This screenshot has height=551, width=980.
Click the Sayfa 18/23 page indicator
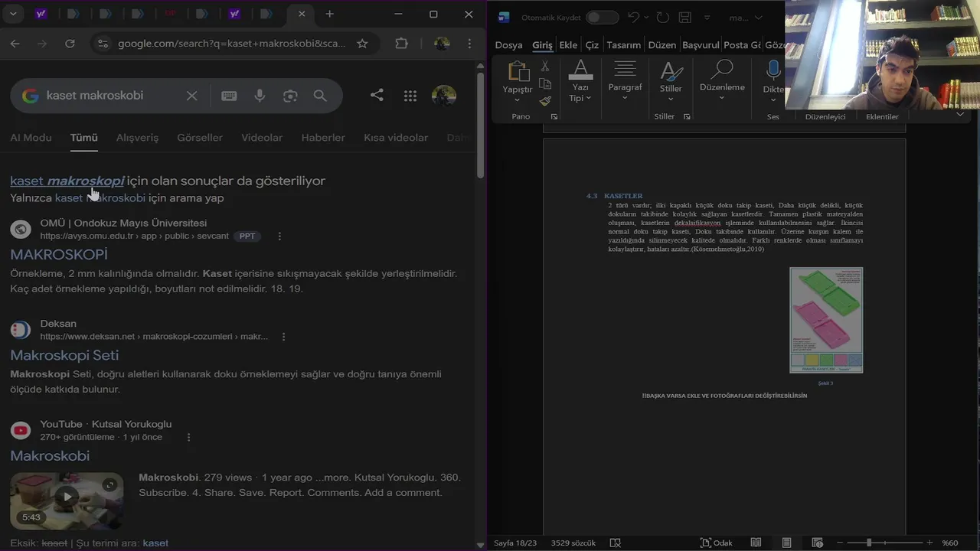click(515, 543)
